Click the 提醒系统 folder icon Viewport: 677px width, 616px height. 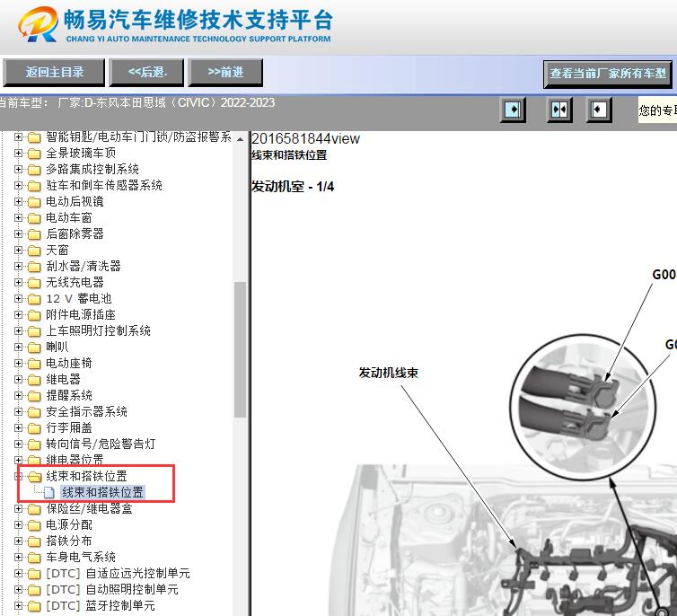tap(34, 396)
